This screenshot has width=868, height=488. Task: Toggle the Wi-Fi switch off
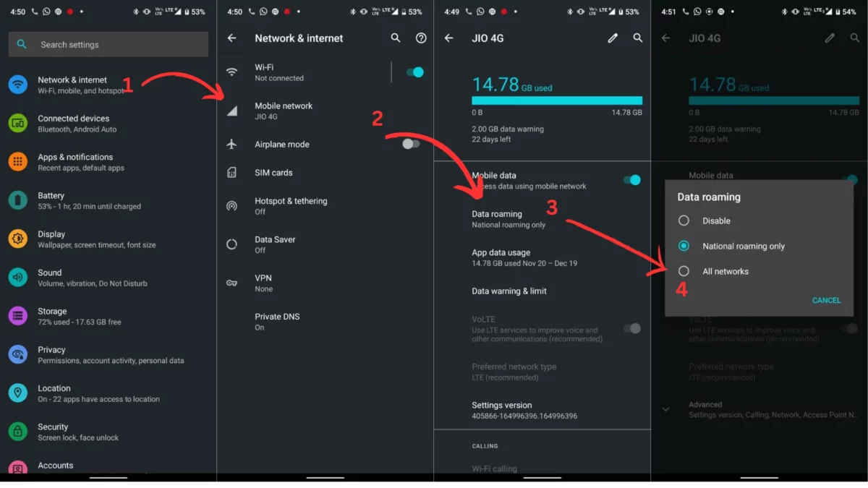414,72
